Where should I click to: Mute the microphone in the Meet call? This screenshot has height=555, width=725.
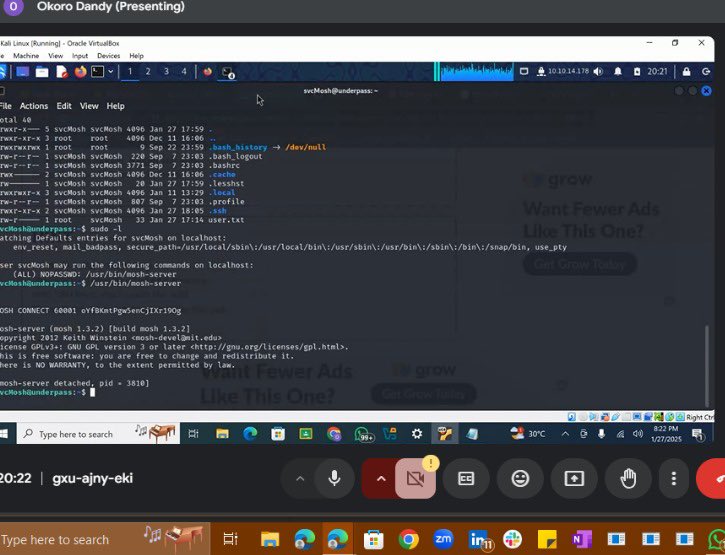click(x=334, y=478)
